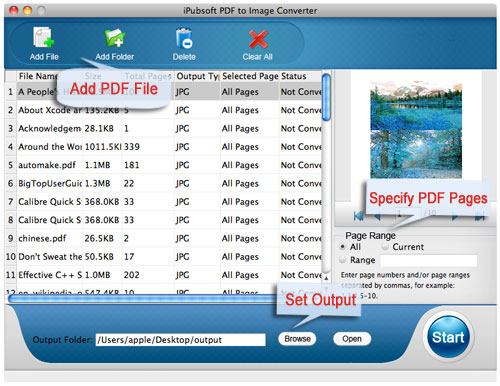
Task: Click the red close window button
Action: click(14, 11)
